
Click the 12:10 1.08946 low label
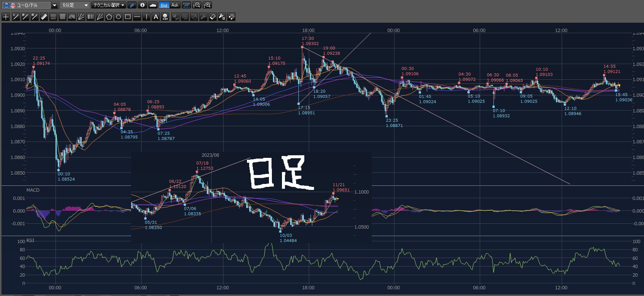pos(572,111)
